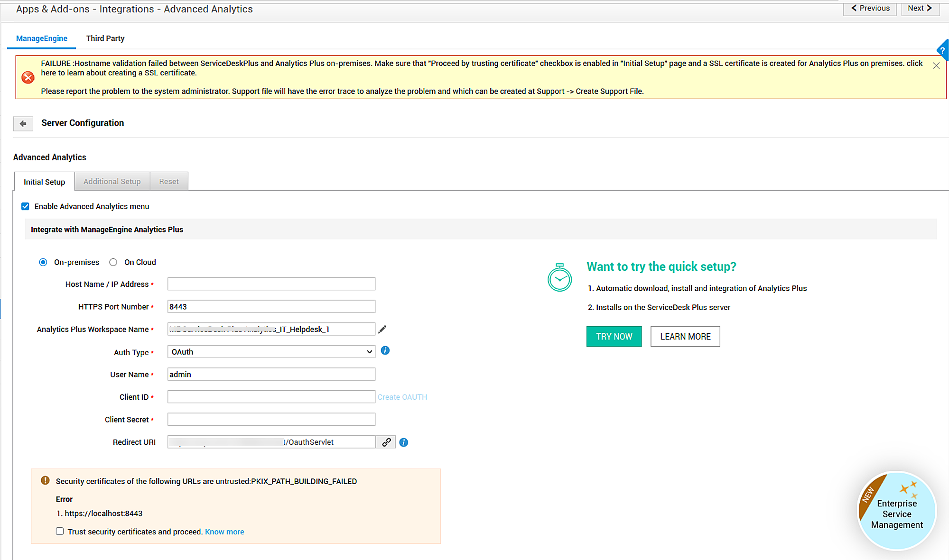The width and height of the screenshot is (949, 560).
Task: Click the pencil edit icon beside Workspace Name
Action: click(x=382, y=329)
